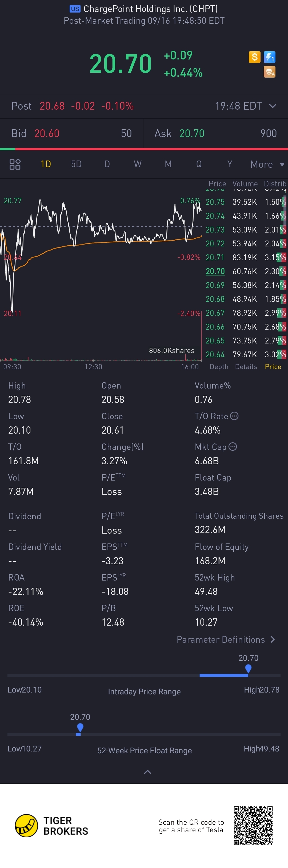Select the underlined 20.70 price level
This screenshot has height=868, width=288.
tap(215, 271)
